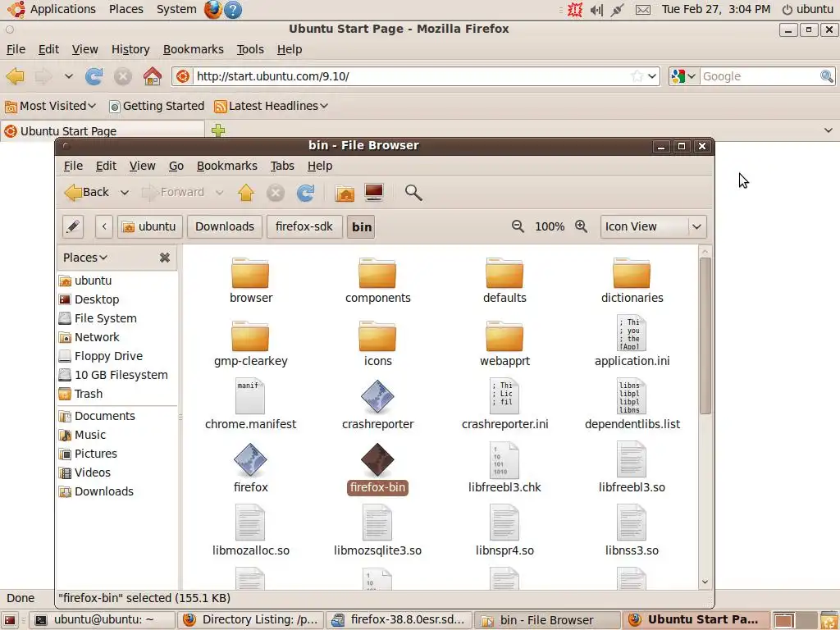
Task: Launch Firefox from the top panel
Action: 212,9
